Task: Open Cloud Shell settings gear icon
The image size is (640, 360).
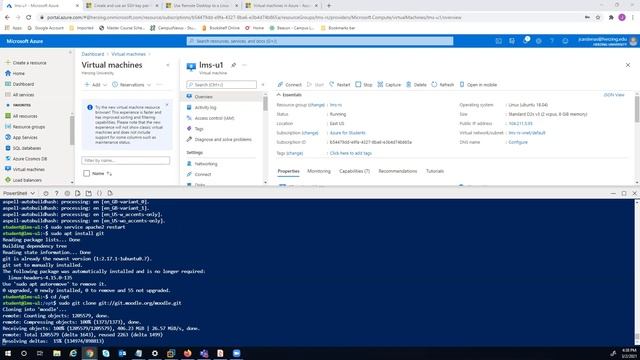Action: point(67,193)
